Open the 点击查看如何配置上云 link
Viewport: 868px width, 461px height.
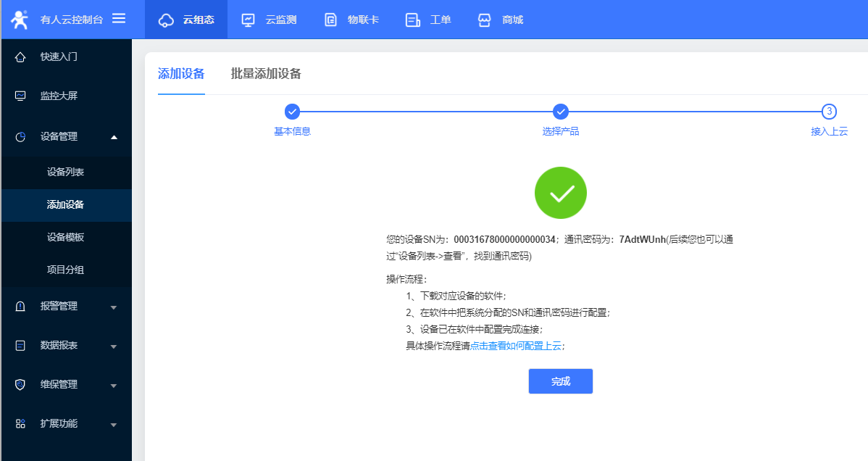click(516, 346)
